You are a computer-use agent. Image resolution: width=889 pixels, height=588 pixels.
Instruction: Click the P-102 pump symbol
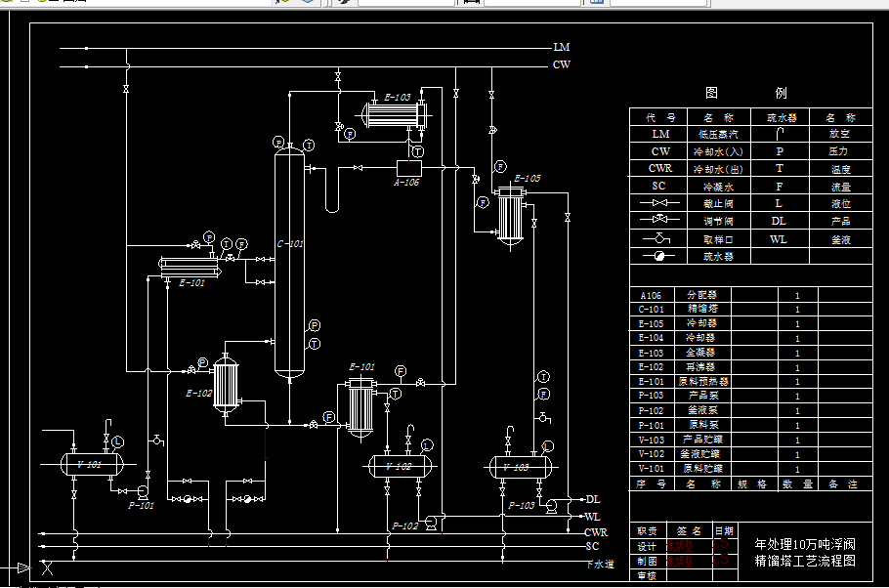point(432,522)
